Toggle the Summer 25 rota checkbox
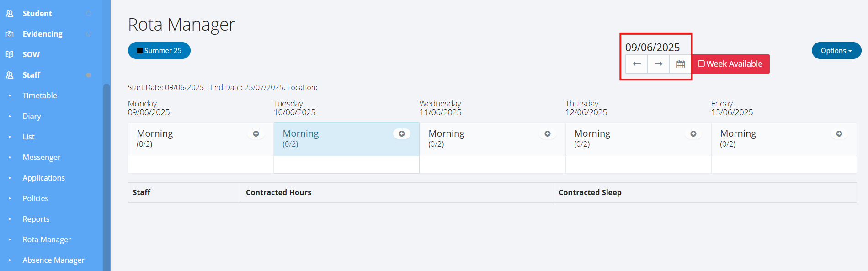The height and width of the screenshot is (271, 868). point(140,51)
